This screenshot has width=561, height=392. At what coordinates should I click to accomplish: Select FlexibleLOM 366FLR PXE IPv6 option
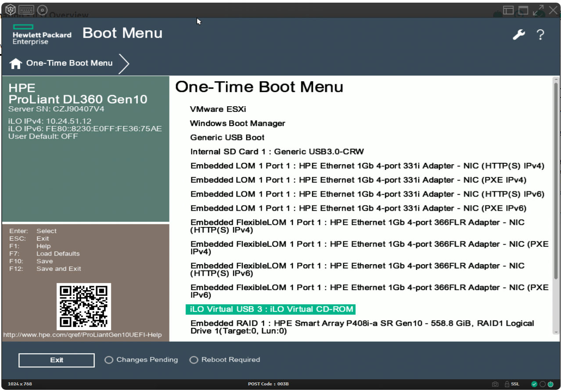point(369,291)
